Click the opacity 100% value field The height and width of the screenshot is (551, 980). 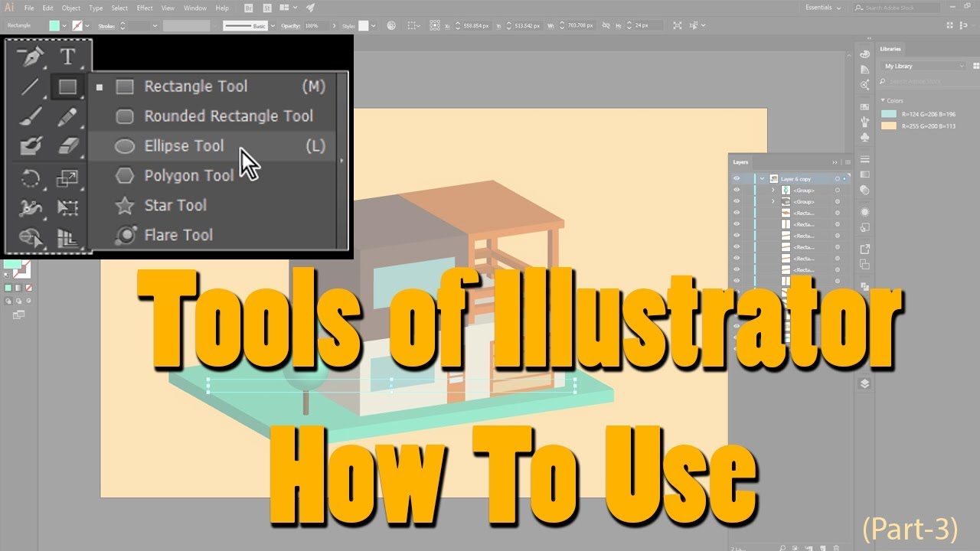pyautogui.click(x=316, y=25)
